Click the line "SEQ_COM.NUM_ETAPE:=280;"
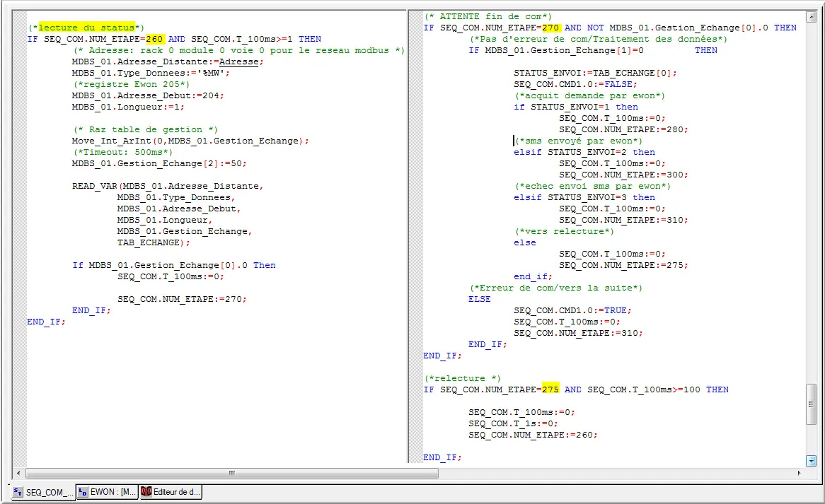Screen dimensions: 825x504 click(x=623, y=129)
